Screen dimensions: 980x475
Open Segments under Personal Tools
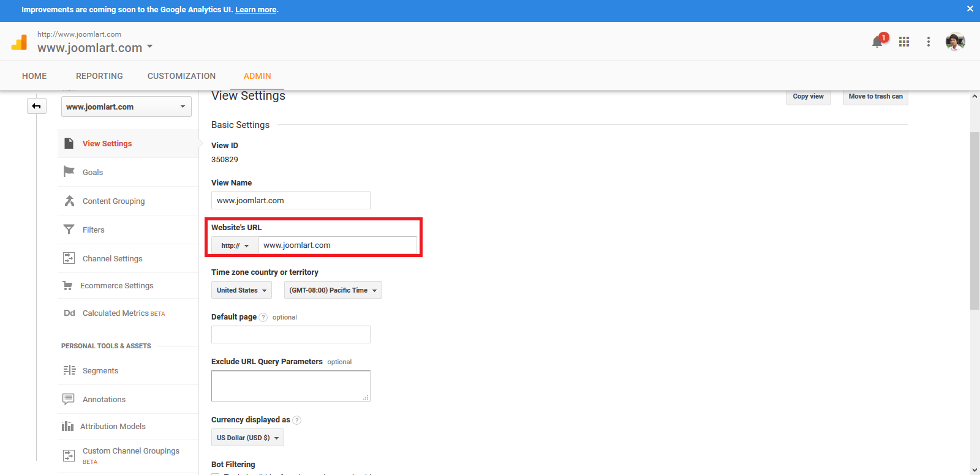coord(100,370)
